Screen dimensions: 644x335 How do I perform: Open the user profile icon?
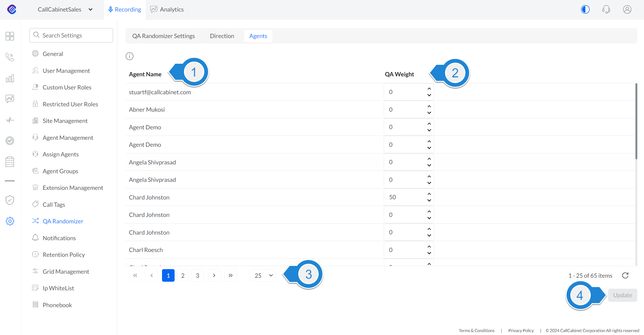(x=627, y=9)
